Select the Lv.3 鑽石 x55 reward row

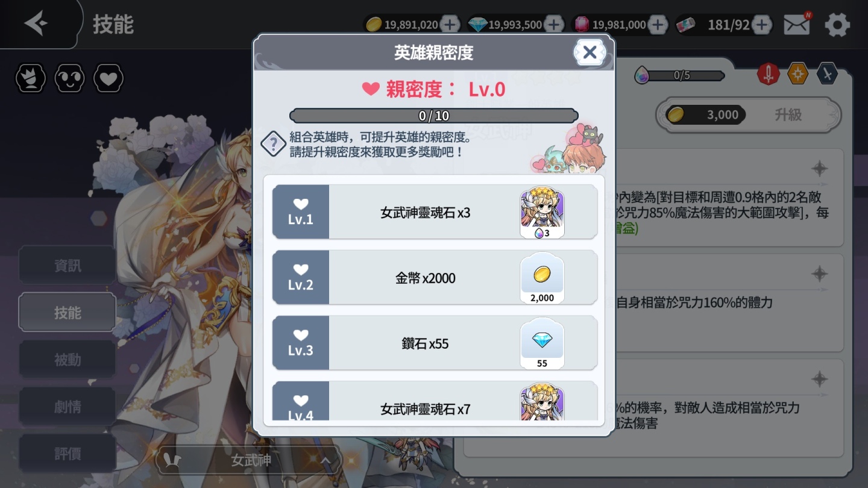[x=435, y=343]
